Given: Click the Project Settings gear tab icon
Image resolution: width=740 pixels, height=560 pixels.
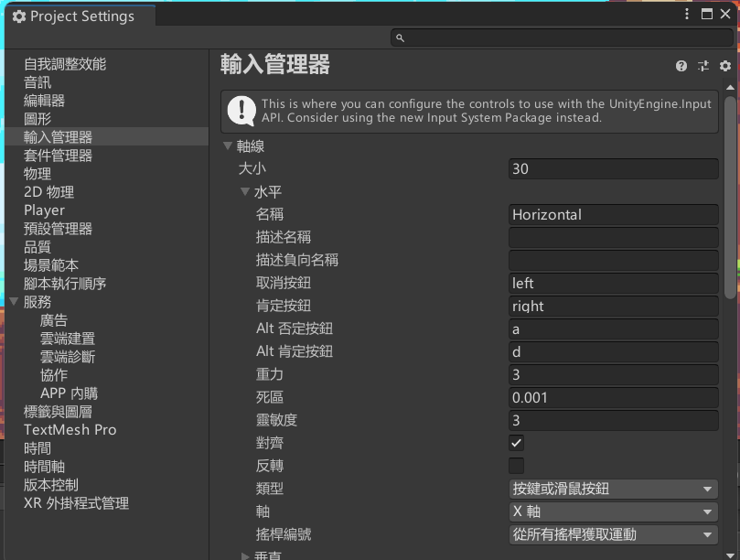Looking at the screenshot, I should [19, 16].
